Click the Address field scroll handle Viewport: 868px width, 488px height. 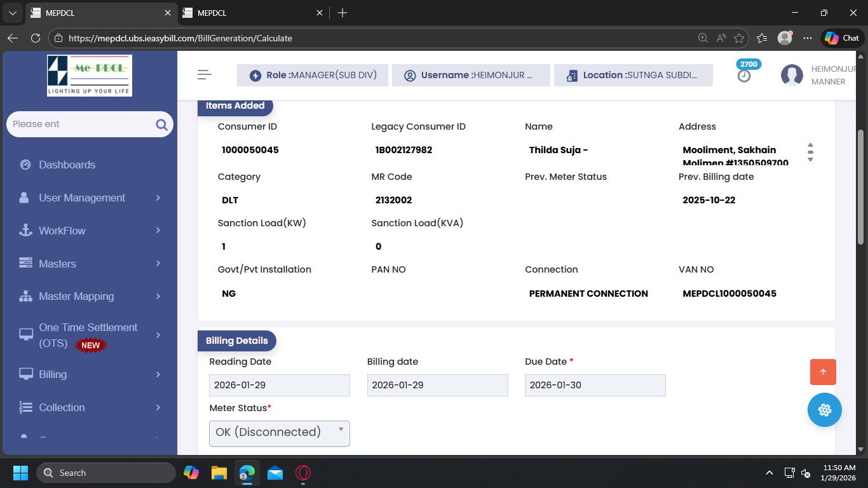(810, 152)
